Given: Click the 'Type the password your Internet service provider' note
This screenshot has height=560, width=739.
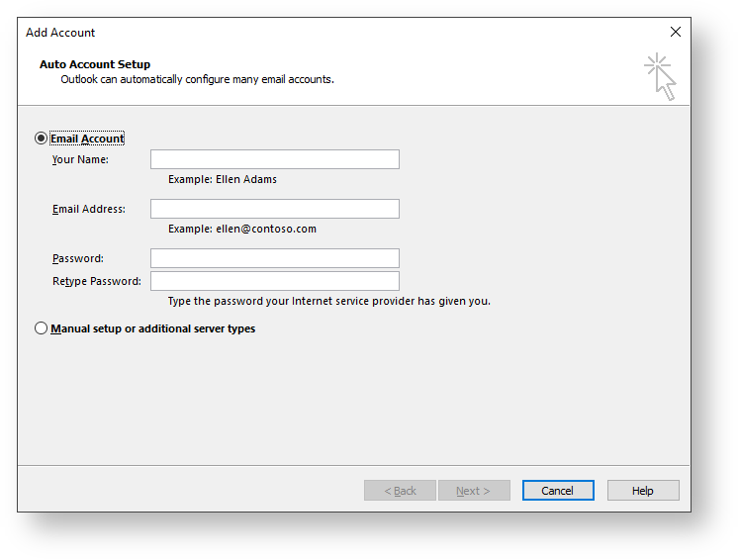Looking at the screenshot, I should click(329, 301).
